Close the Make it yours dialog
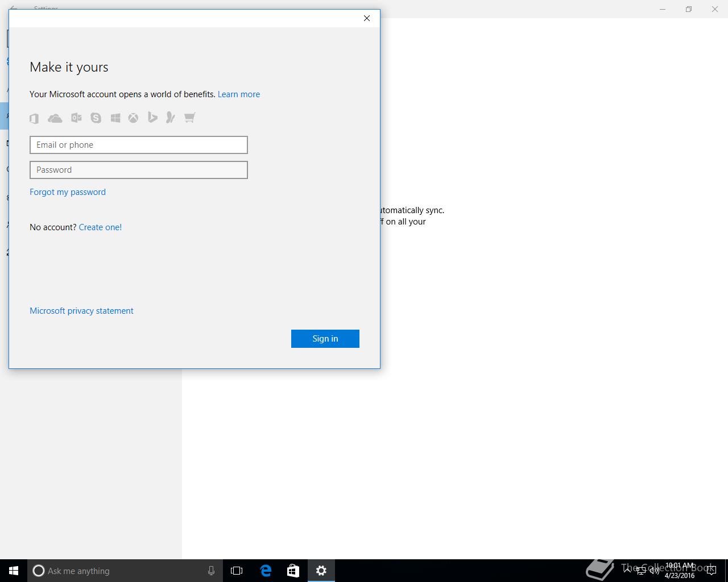Screen dimensions: 728x582 point(367,18)
